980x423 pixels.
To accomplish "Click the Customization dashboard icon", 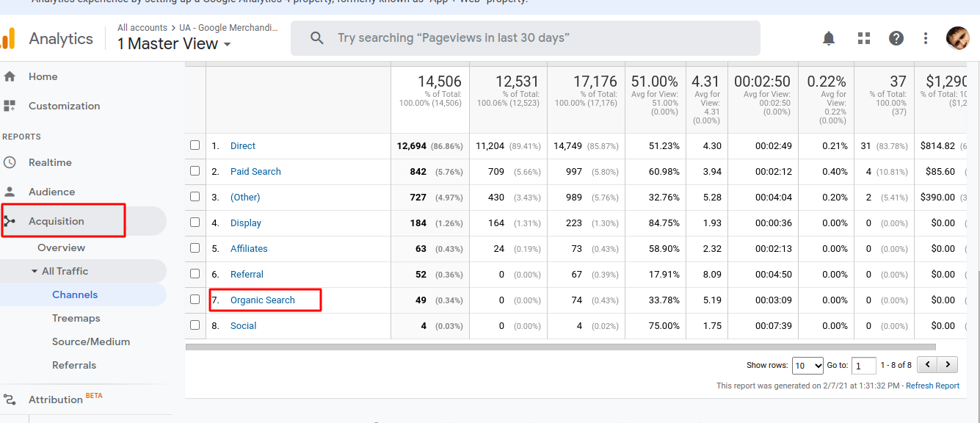I will click(x=10, y=106).
